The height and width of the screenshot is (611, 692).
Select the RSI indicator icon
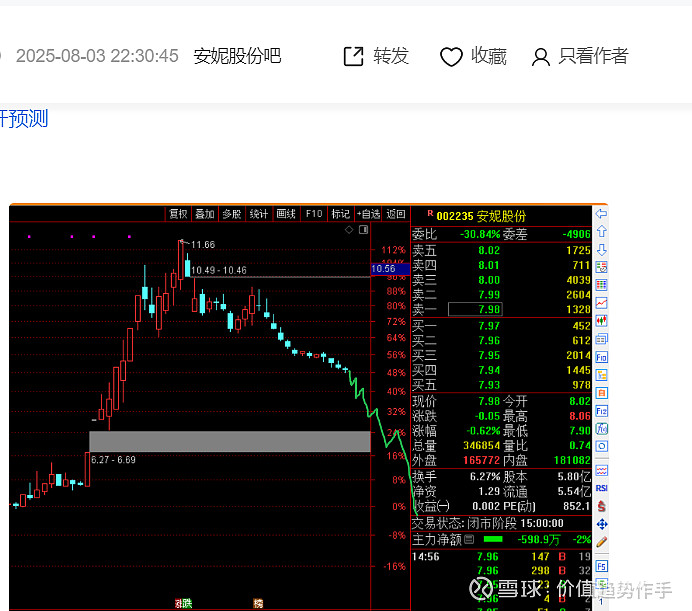(601, 488)
